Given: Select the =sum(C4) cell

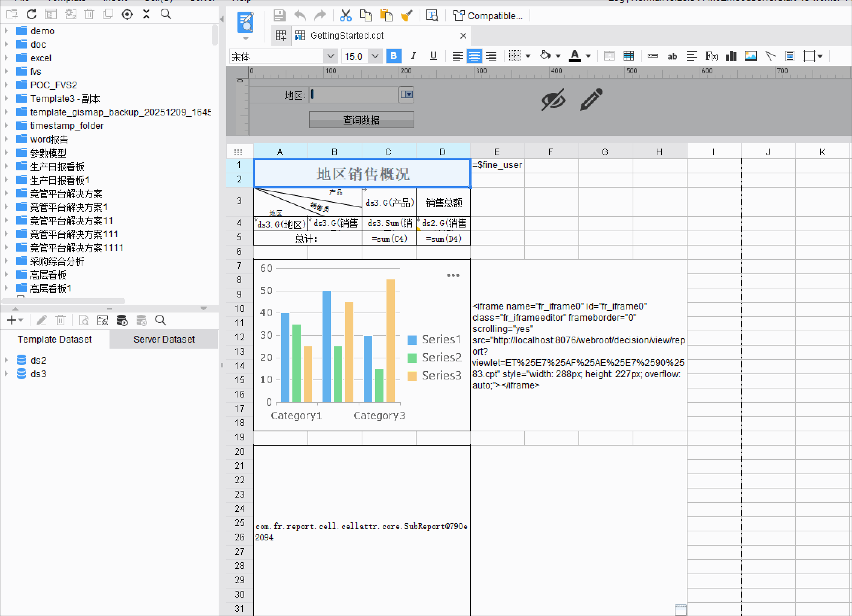Looking at the screenshot, I should [389, 238].
